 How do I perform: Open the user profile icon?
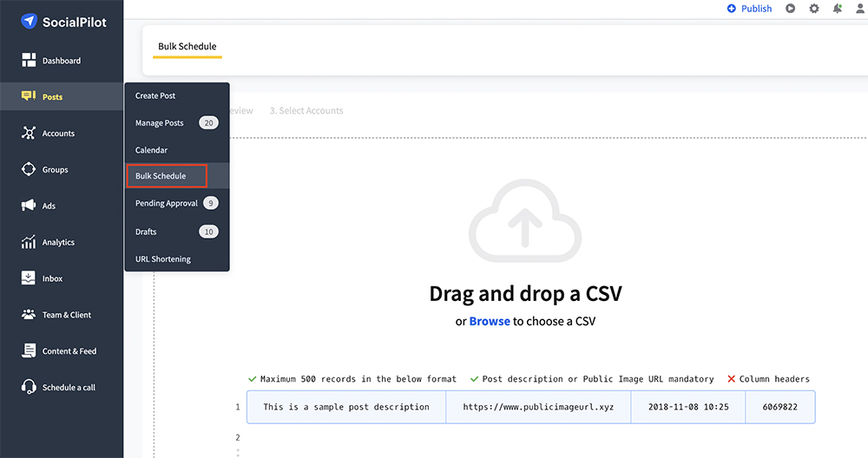point(861,9)
